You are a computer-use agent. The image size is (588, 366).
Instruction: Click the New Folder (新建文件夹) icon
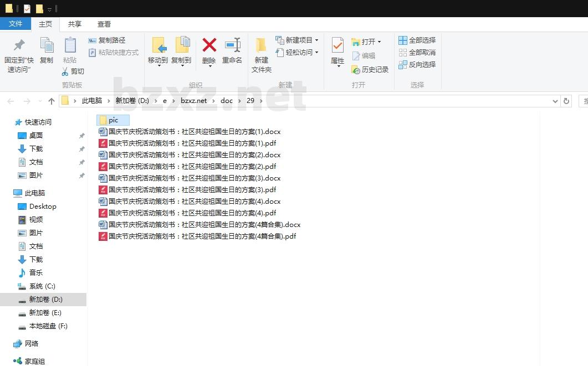coord(261,46)
